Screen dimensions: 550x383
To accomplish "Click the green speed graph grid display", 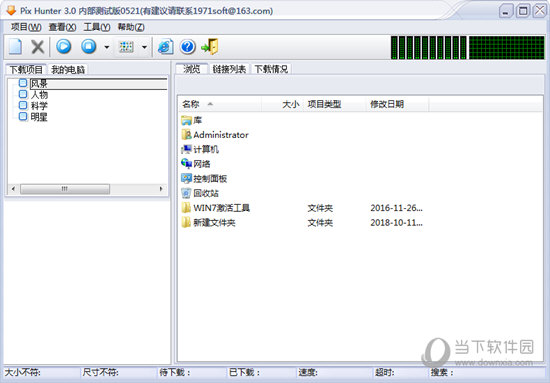I will 507,47.
